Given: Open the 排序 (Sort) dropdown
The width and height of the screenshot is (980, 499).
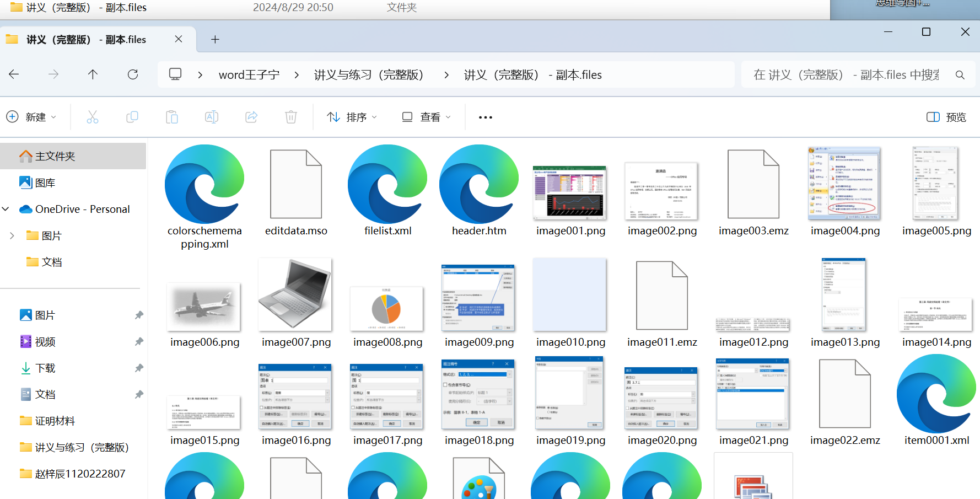Looking at the screenshot, I should point(352,117).
